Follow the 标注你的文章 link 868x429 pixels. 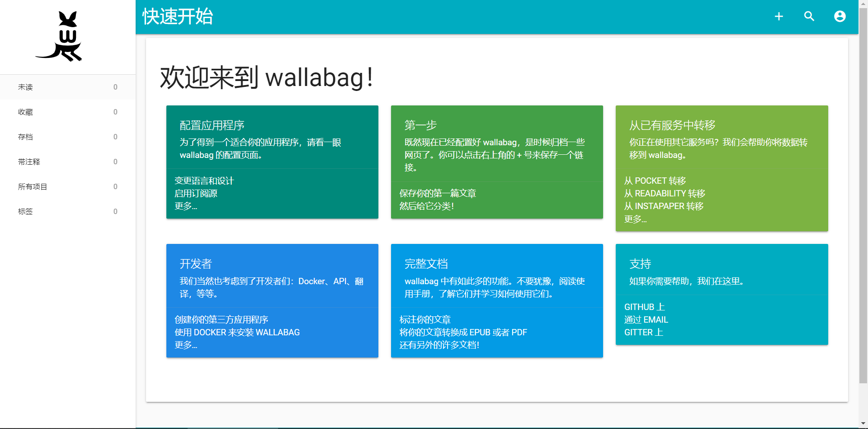click(x=425, y=319)
